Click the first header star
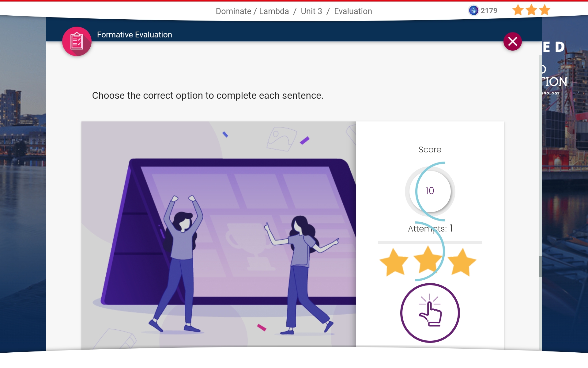 coord(518,10)
